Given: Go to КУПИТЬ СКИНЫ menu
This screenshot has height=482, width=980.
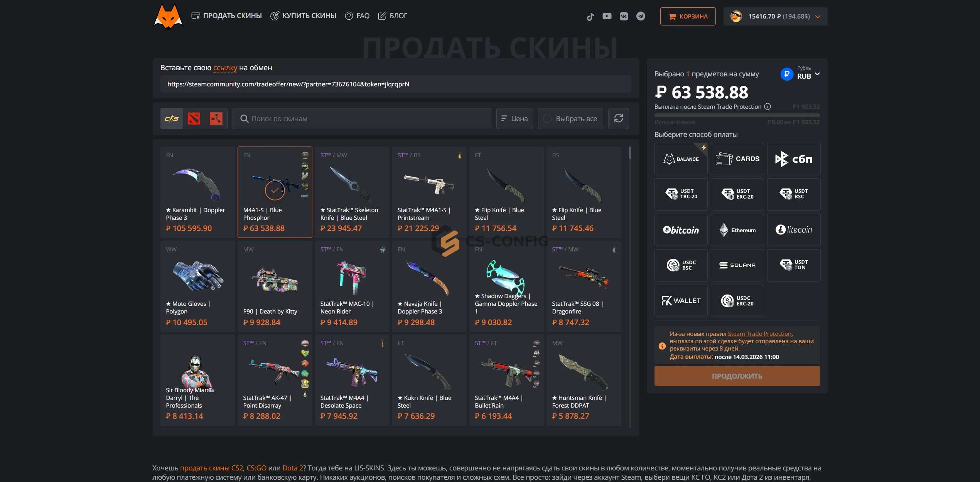Looking at the screenshot, I should (x=303, y=16).
